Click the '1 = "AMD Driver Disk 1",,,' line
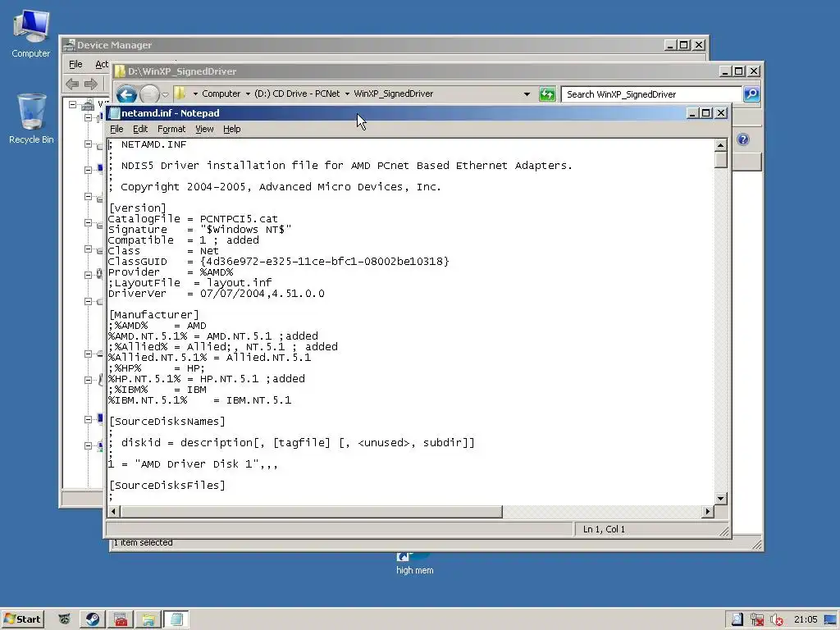840x630 pixels. coord(193,464)
